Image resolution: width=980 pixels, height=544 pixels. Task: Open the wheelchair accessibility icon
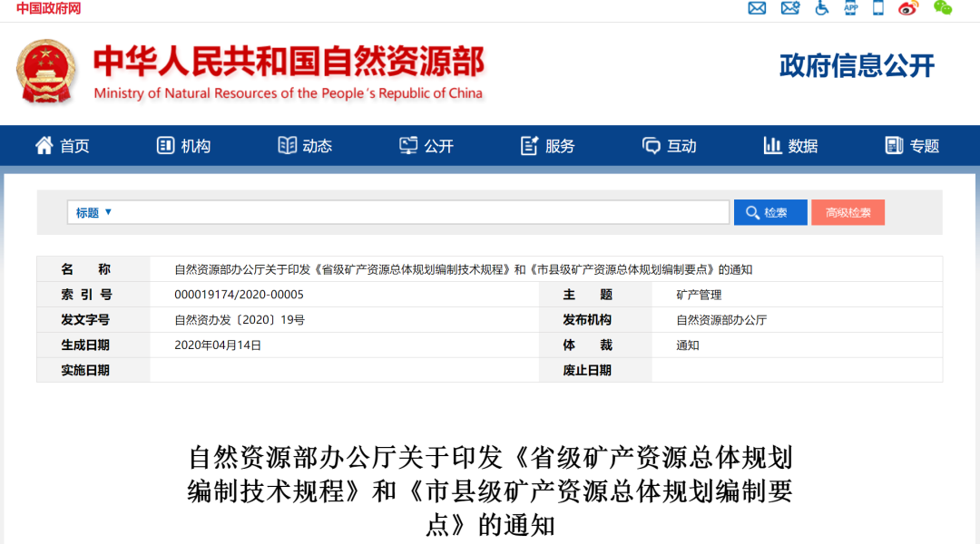(x=821, y=7)
